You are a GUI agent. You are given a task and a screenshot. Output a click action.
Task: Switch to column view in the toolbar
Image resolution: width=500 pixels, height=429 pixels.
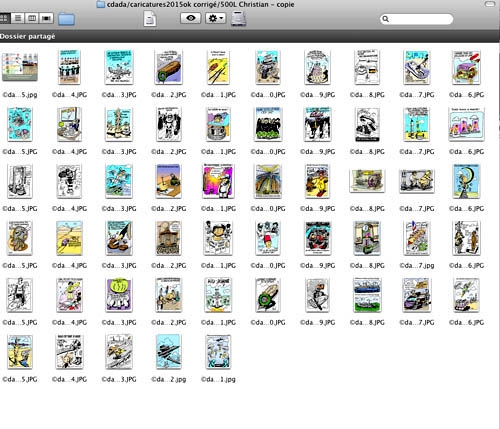32,18
